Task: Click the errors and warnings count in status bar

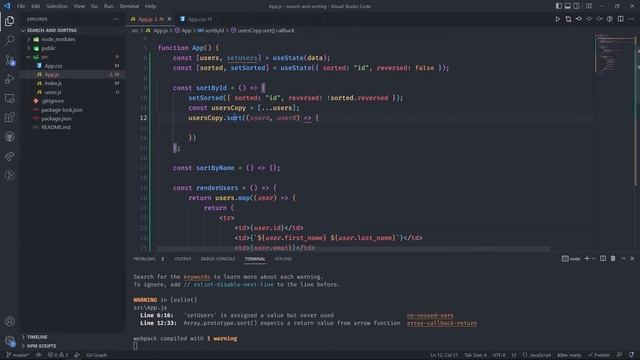Action: click(x=58, y=355)
